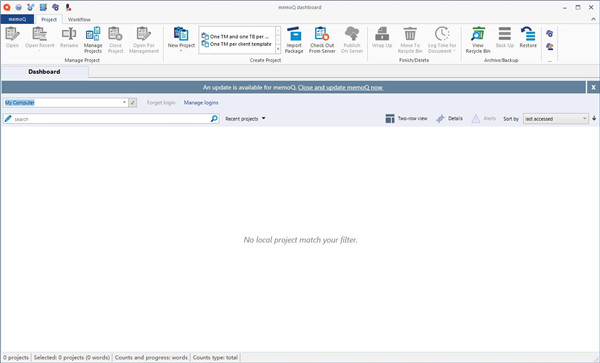
Task: Click the 0 projects status bar text
Action: (x=16, y=357)
